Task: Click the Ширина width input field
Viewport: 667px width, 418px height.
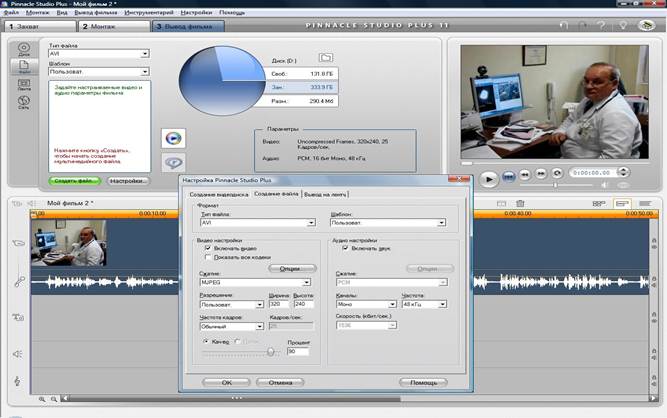Action: [279, 304]
